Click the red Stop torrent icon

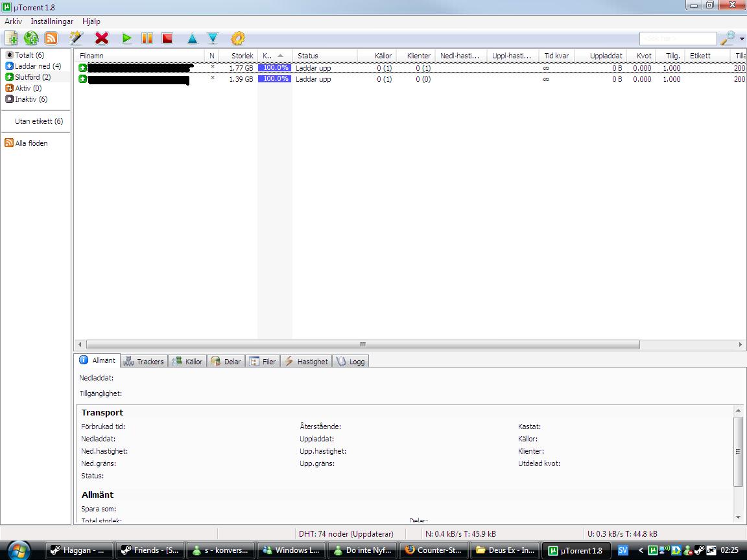(167, 38)
